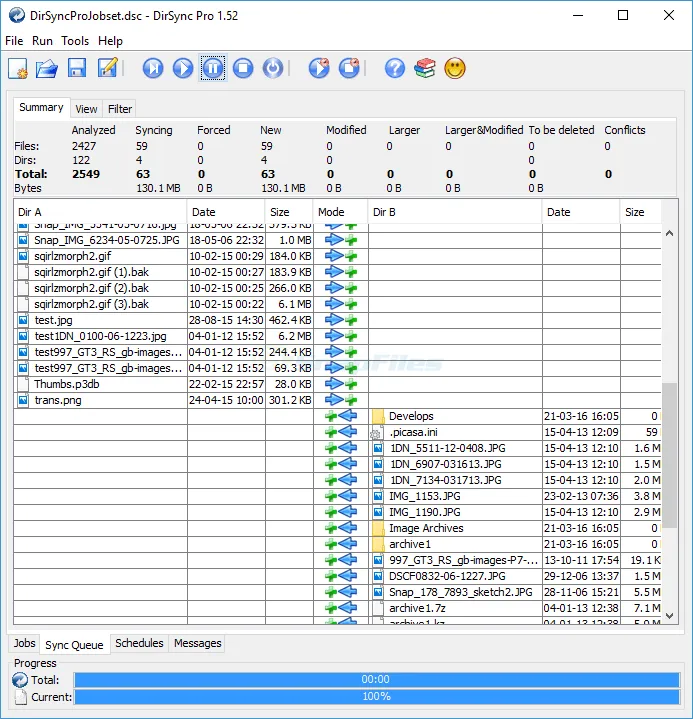Image resolution: width=693 pixels, height=719 pixels.
Task: Switch to the View tab
Action: (x=86, y=109)
